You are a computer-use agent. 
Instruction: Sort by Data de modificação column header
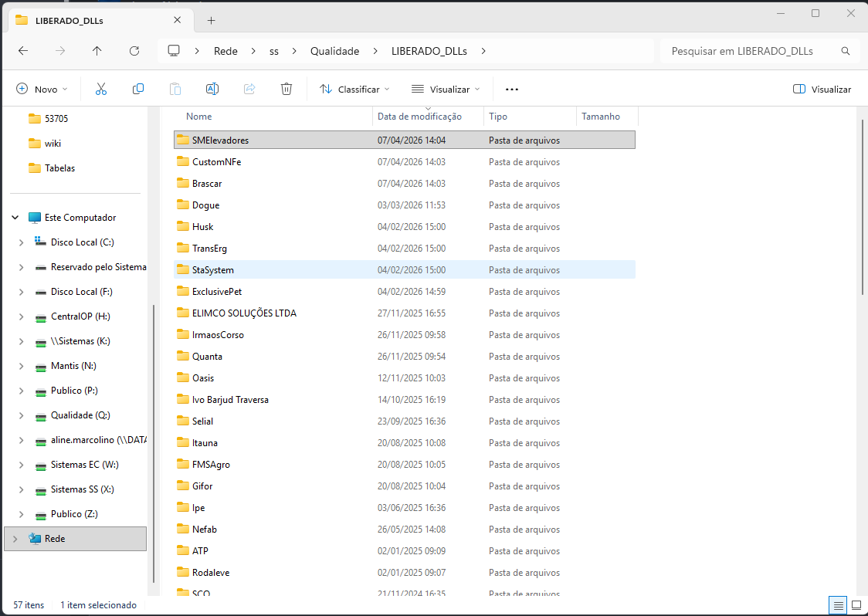[419, 117]
